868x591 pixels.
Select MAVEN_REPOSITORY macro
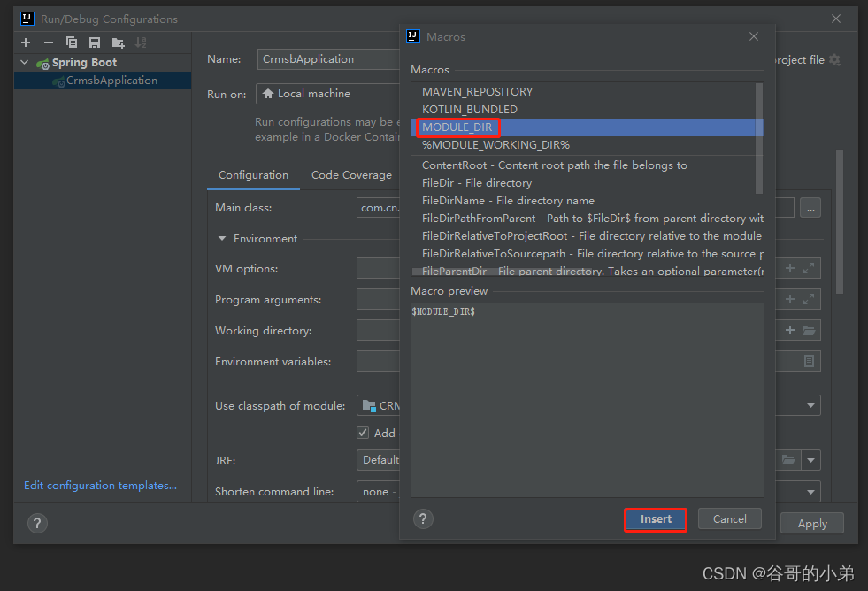pos(584,92)
